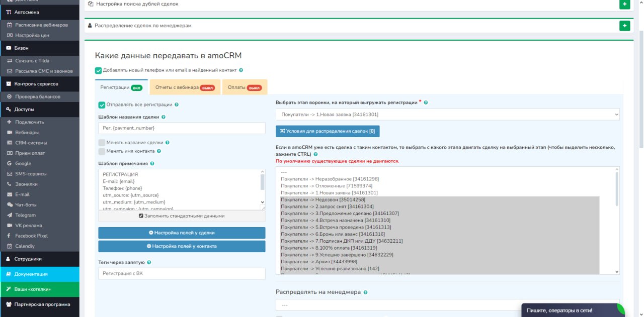
Task: Open the Оплаты tab
Action: point(245,87)
